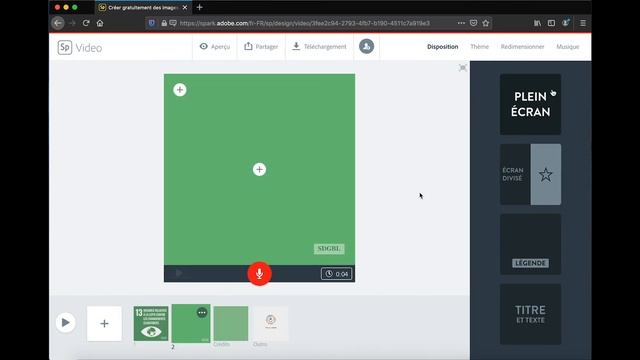Image resolution: width=640 pixels, height=360 pixels.
Task: Click the center plus icon on the slide
Action: coord(259,169)
